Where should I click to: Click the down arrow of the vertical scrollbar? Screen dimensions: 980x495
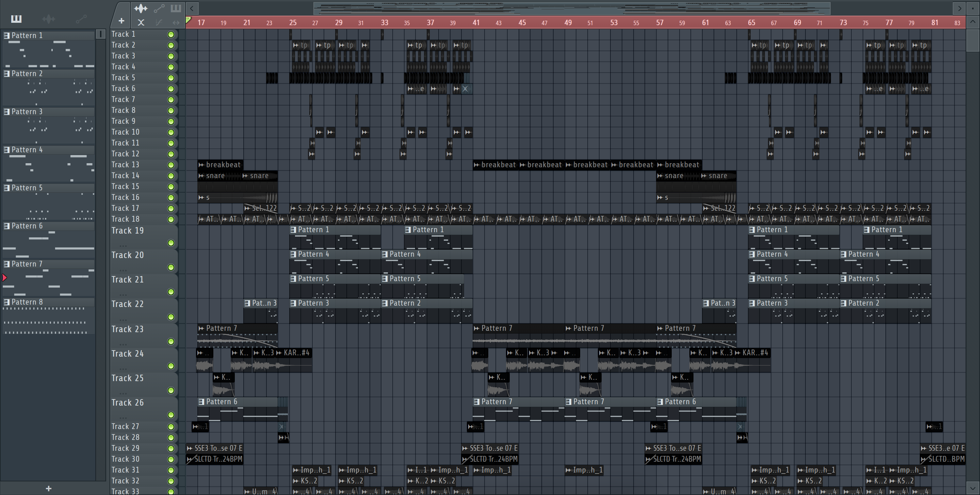pyautogui.click(x=973, y=488)
